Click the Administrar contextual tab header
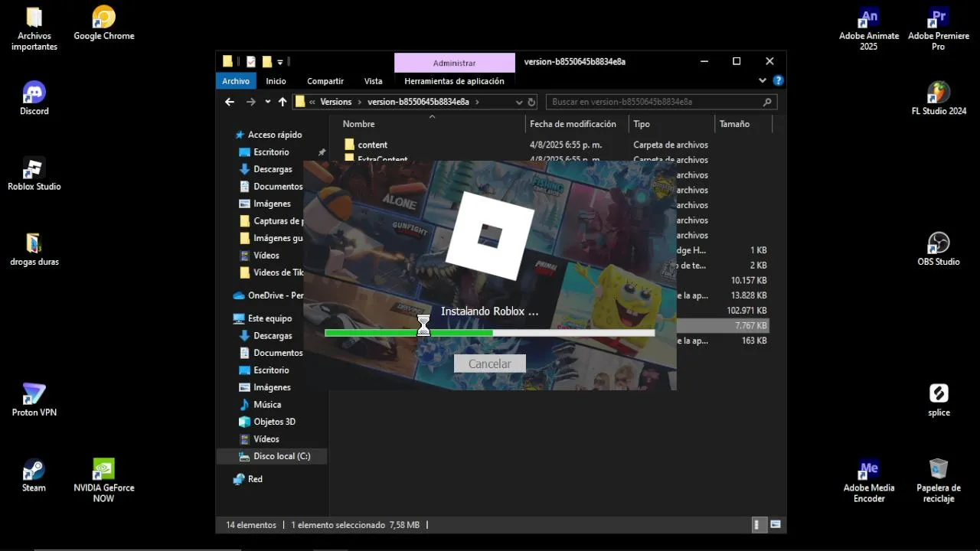The image size is (980, 551). pyautogui.click(x=455, y=63)
